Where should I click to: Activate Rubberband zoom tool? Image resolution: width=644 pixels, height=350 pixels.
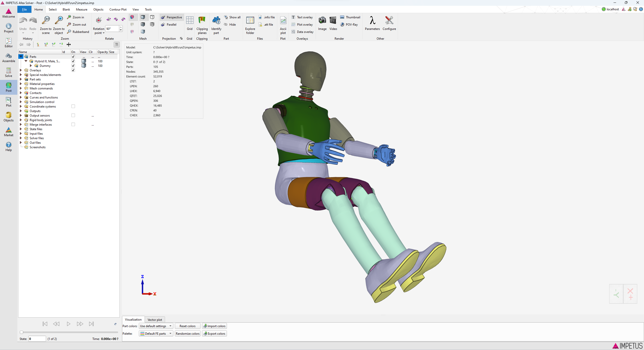pos(78,32)
